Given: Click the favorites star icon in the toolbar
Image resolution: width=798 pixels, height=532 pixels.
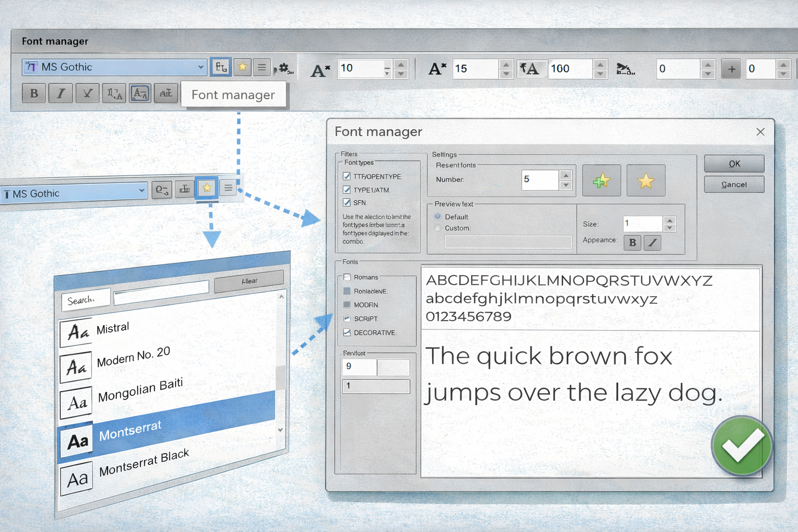Looking at the screenshot, I should point(242,67).
